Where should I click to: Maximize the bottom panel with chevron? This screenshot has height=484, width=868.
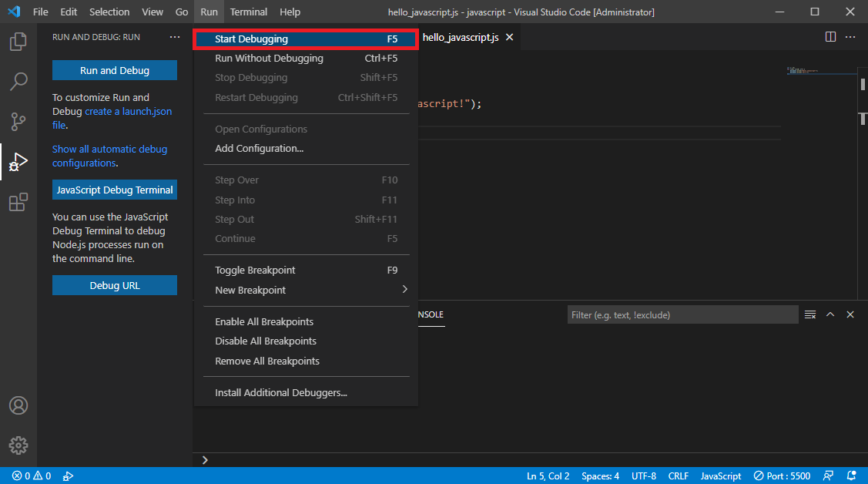830,314
